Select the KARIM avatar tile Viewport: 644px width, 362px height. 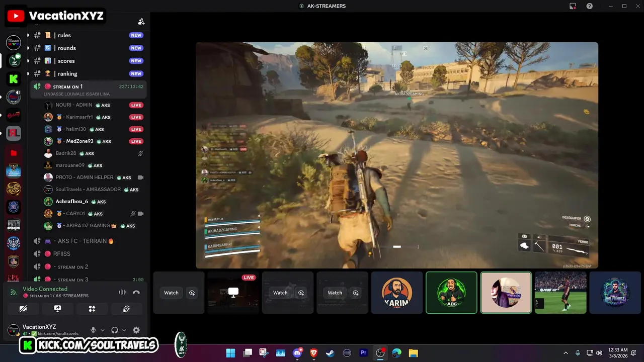click(x=397, y=293)
